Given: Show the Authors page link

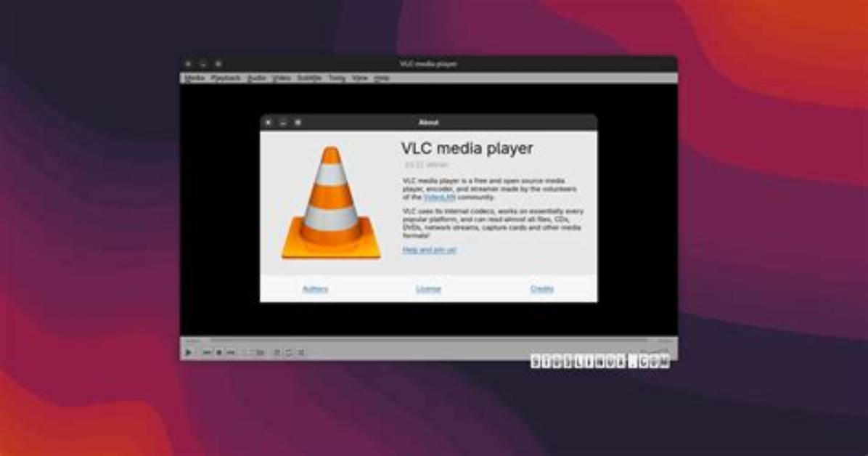Looking at the screenshot, I should (x=315, y=289).
